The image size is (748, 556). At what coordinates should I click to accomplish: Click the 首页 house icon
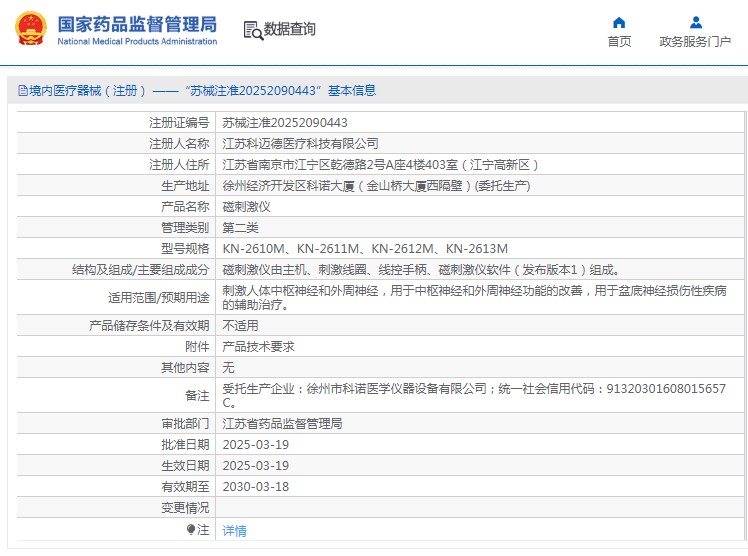[x=619, y=22]
